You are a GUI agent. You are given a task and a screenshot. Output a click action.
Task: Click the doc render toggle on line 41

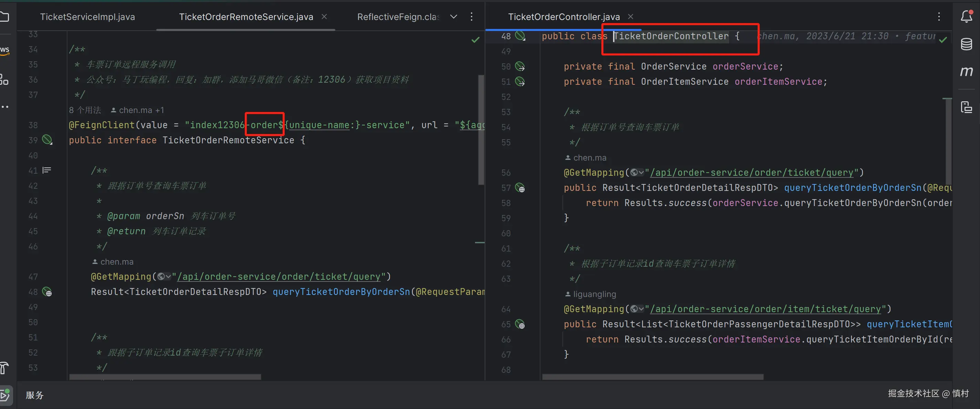47,170
